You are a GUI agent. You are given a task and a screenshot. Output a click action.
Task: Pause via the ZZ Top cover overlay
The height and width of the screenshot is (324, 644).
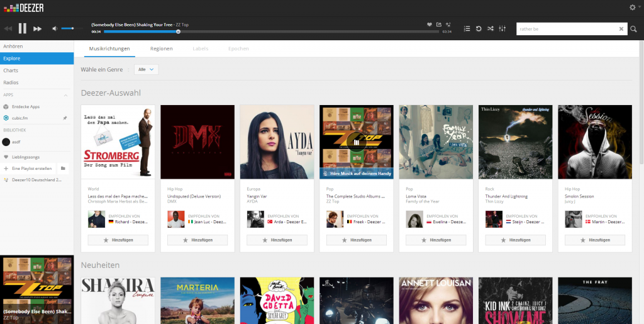[357, 142]
